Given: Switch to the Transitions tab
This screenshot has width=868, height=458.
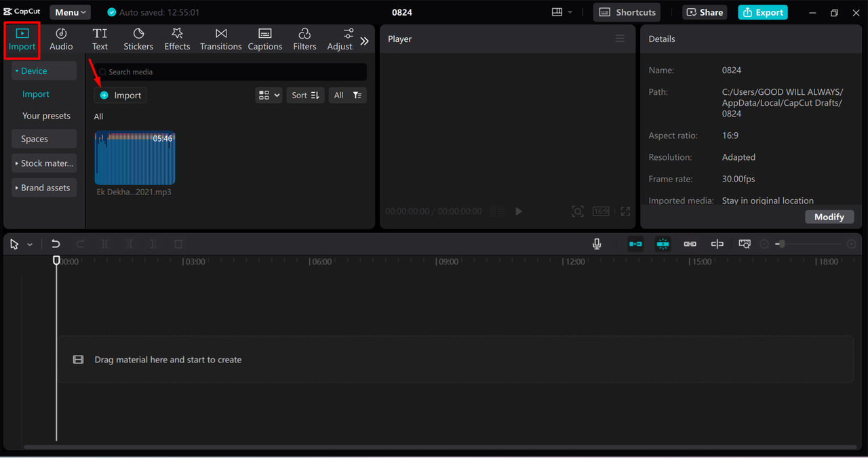Looking at the screenshot, I should (220, 39).
